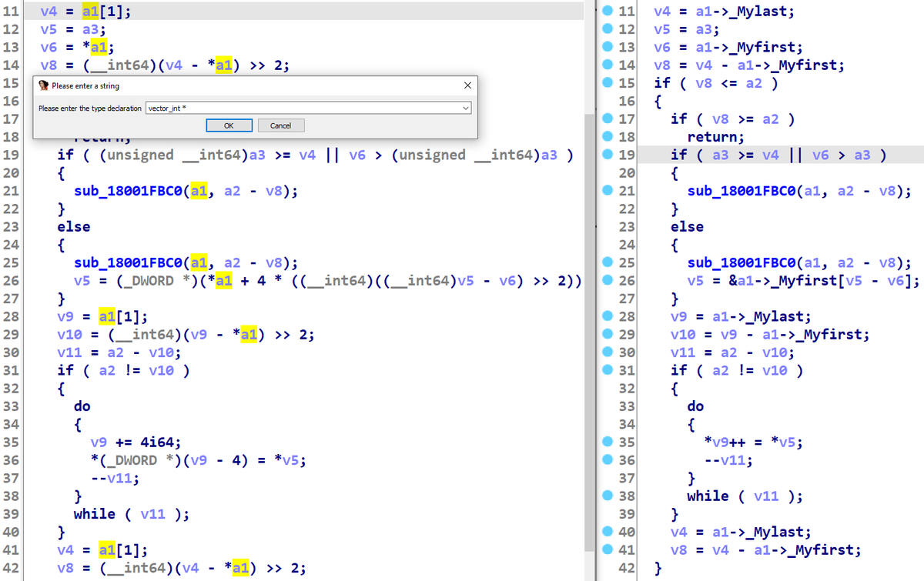Click sub_18001FBC0 call on right pane line 25

point(742,262)
